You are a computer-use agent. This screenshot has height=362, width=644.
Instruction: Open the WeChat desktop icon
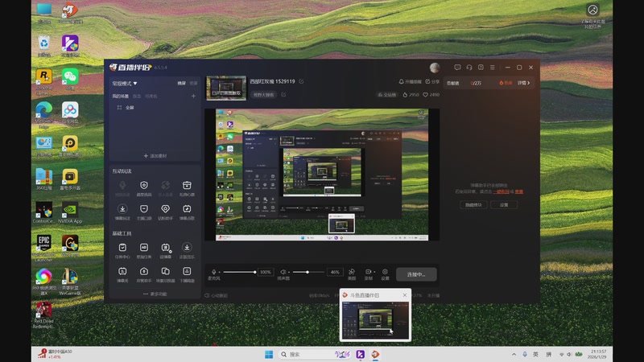point(70,80)
